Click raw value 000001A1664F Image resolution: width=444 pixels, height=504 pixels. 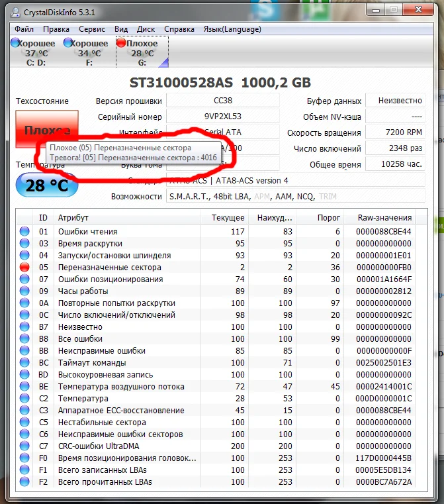click(384, 279)
